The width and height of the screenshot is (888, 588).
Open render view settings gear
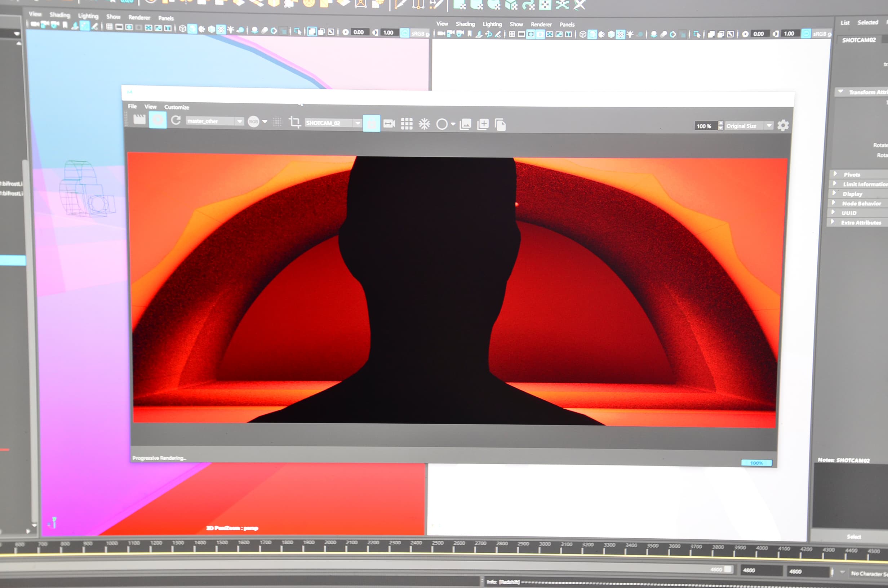(783, 125)
